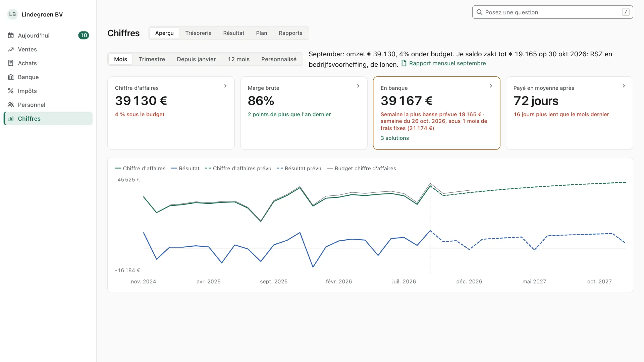Expand the Payé en moyenne après chevron
644x362 pixels.
tap(624, 86)
